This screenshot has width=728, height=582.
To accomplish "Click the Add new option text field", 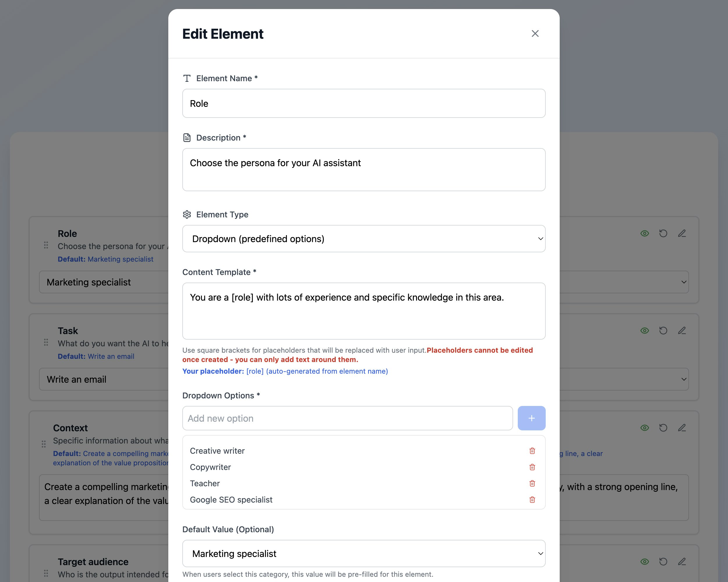I will point(347,418).
